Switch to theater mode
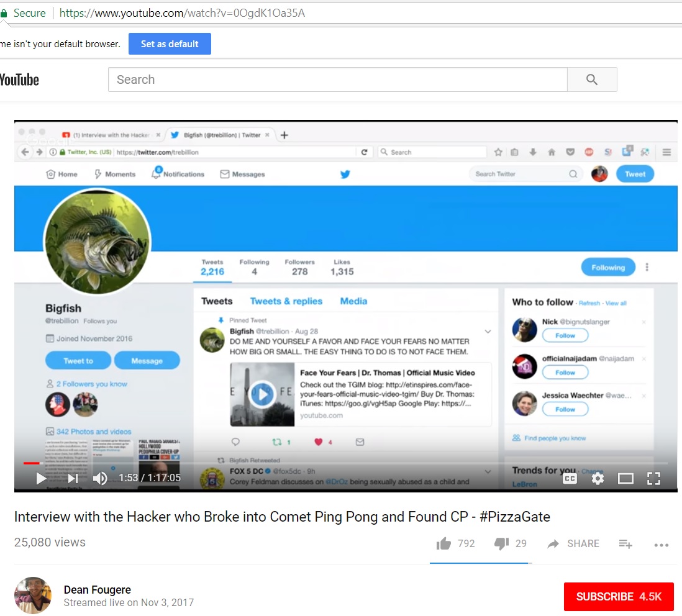This screenshot has height=616, width=682. tap(625, 479)
